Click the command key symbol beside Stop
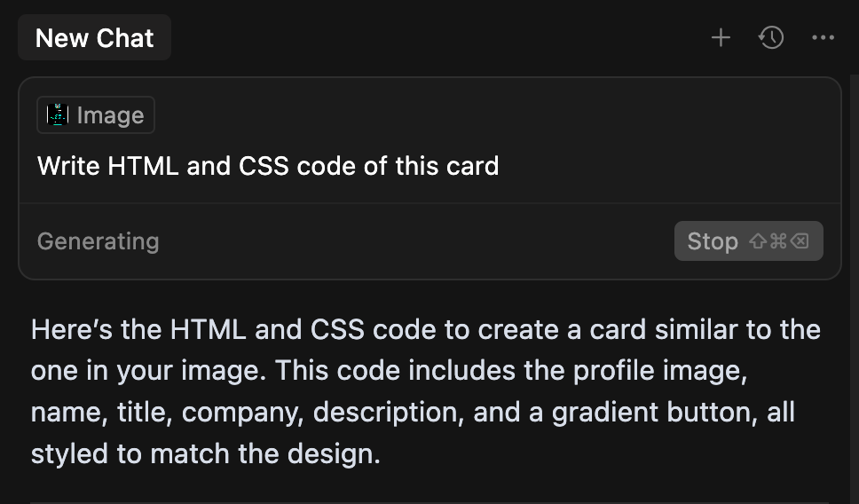The height and width of the screenshot is (504, 859). pos(778,241)
